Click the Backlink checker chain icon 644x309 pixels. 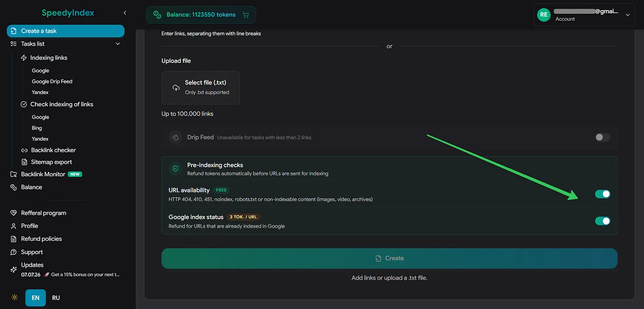25,150
